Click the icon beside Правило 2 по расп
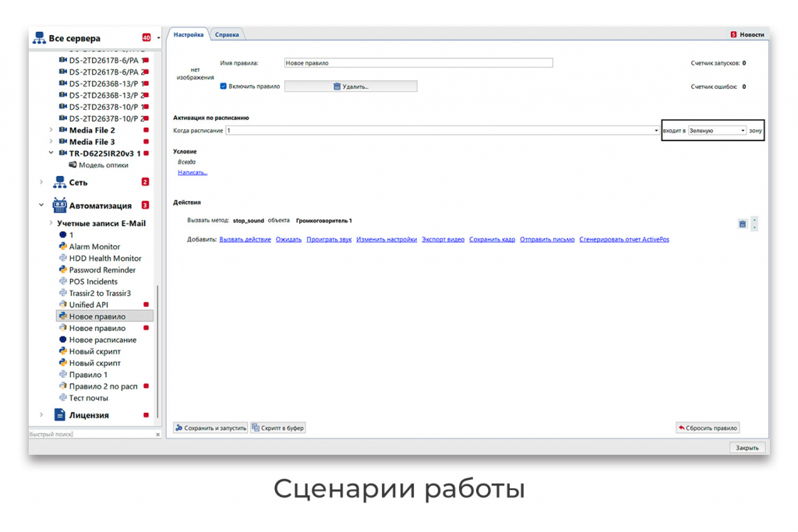This screenshot has width=798, height=532. point(63,386)
